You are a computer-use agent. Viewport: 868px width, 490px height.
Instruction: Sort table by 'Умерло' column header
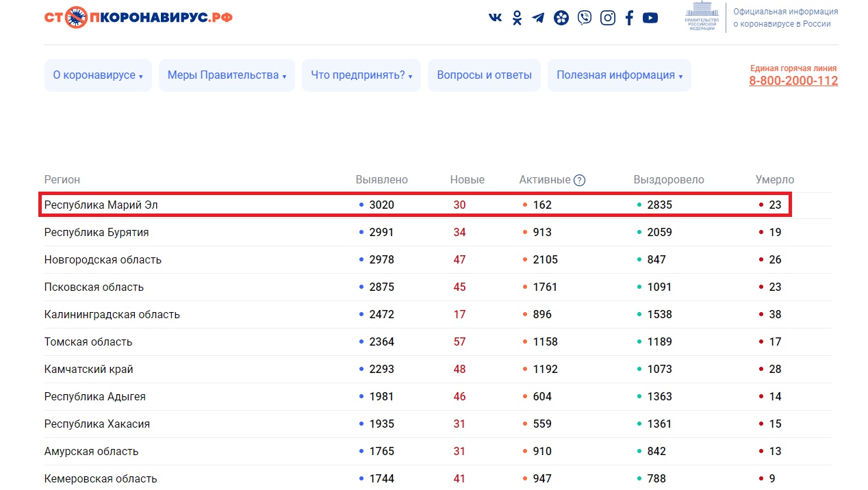pyautogui.click(x=774, y=180)
